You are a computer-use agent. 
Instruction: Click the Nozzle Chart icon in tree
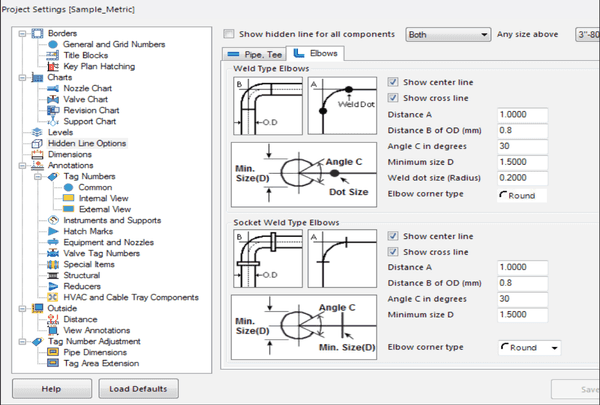click(x=54, y=88)
